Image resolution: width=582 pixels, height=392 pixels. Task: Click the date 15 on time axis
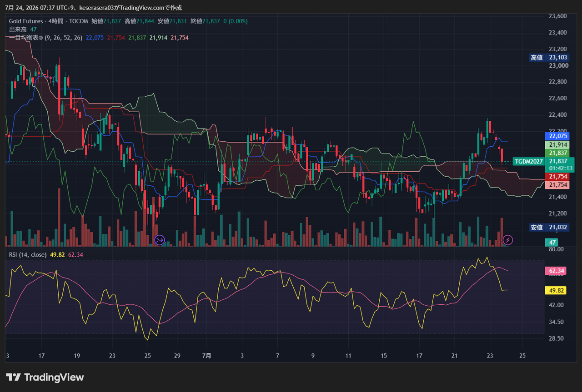pyautogui.click(x=384, y=356)
